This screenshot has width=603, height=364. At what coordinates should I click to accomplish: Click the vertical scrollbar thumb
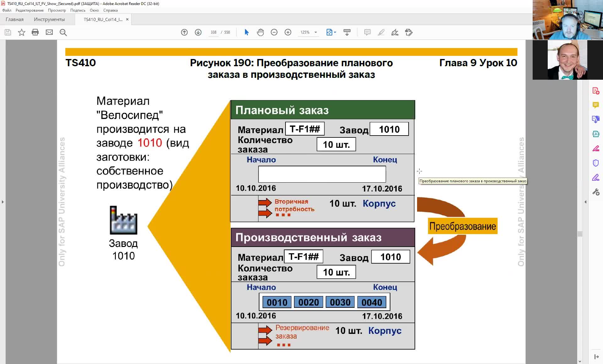580,234
